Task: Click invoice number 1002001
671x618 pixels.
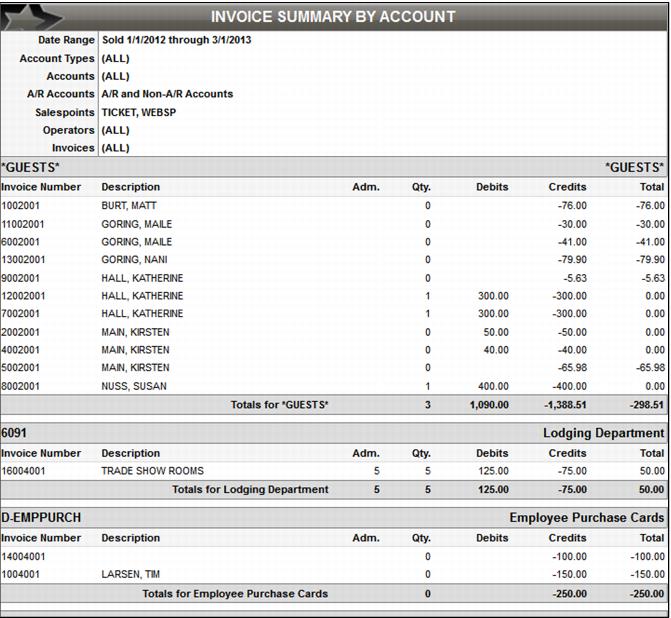Action: pos(21,206)
